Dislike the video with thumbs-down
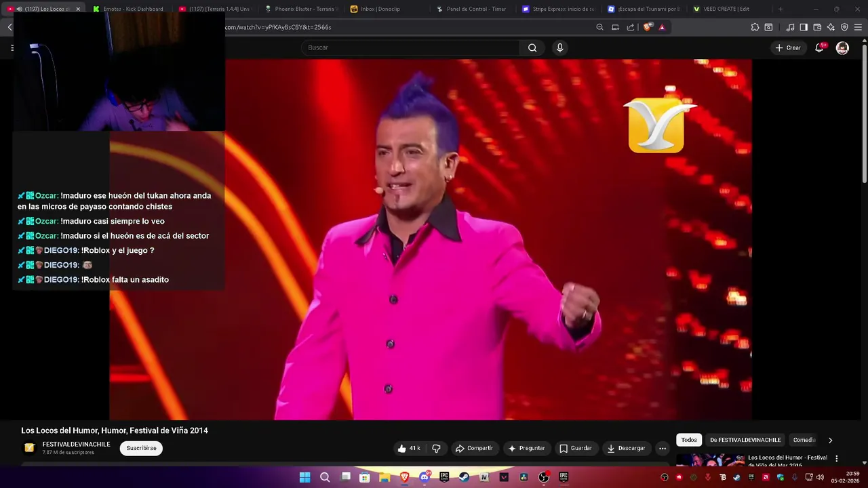The image size is (868, 488). point(436,448)
